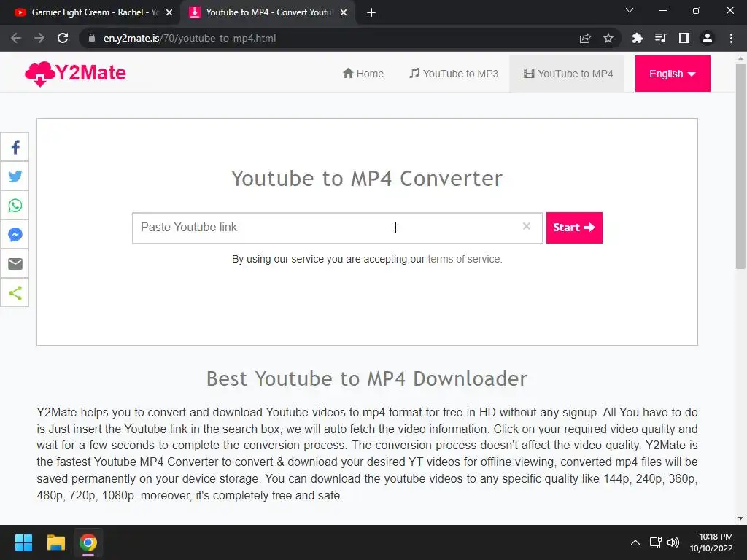Show hidden system tray icons
The height and width of the screenshot is (560, 747).
click(x=635, y=542)
